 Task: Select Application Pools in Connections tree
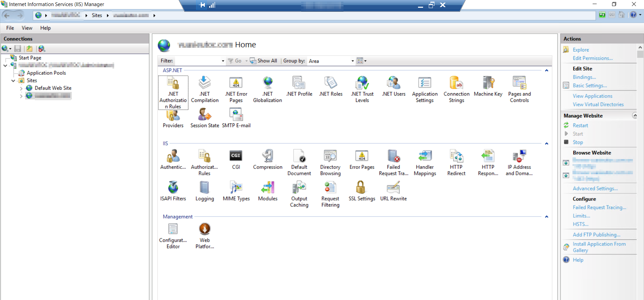[46, 73]
